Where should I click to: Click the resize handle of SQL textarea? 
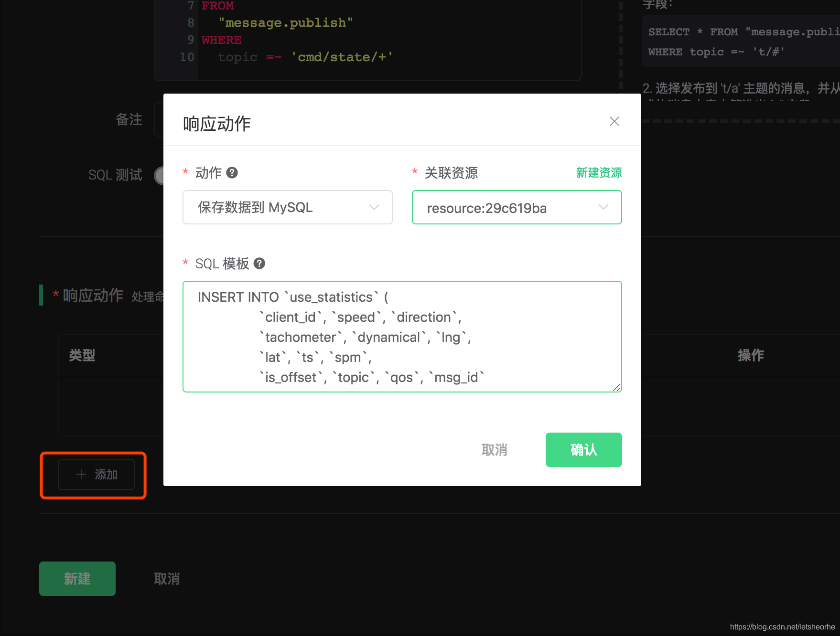[x=617, y=387]
